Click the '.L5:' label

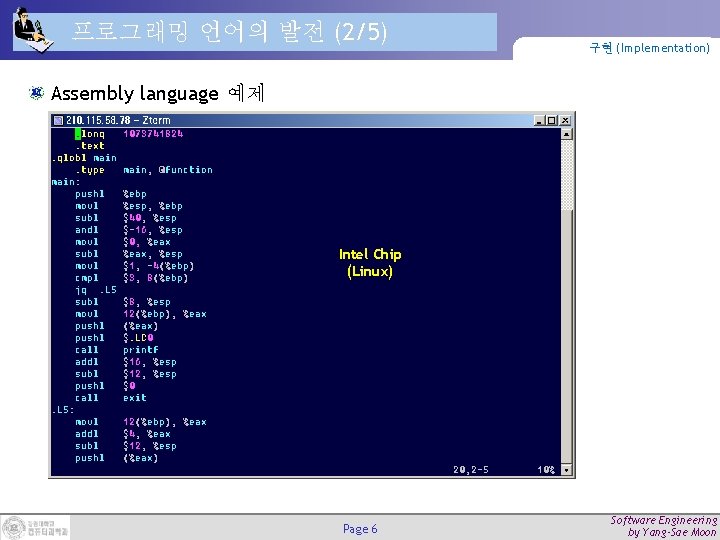[63, 410]
